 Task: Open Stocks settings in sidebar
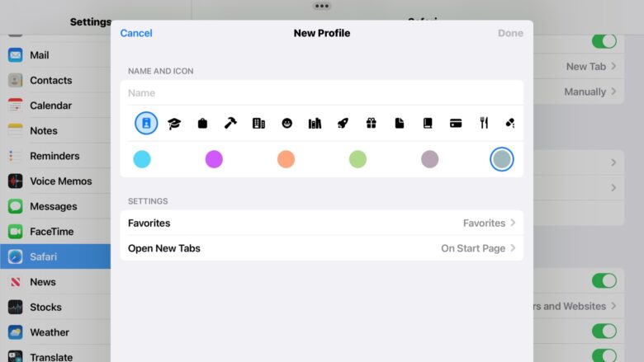55,307
